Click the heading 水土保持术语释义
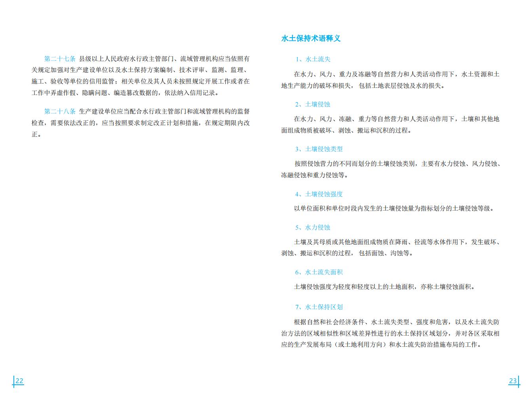Image resolution: width=532 pixels, height=399 pixels. pos(311,38)
